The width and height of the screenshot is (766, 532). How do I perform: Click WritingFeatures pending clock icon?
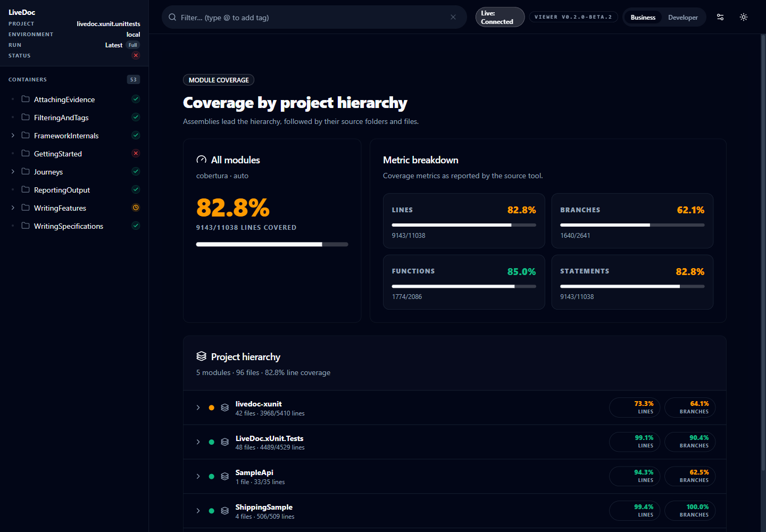(136, 207)
